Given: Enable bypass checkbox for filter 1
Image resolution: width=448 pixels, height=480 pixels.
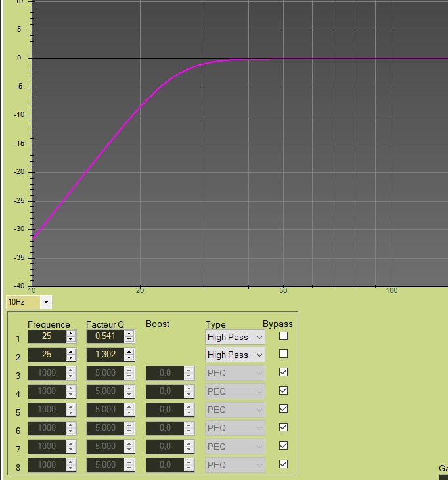Looking at the screenshot, I should point(284,336).
